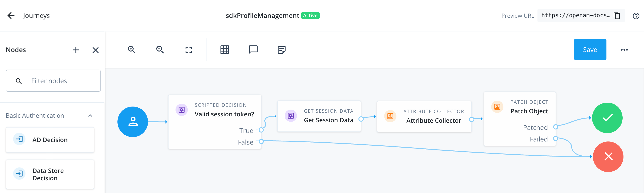This screenshot has width=644, height=193.
Task: Add a new node with the plus icon
Action: click(76, 50)
